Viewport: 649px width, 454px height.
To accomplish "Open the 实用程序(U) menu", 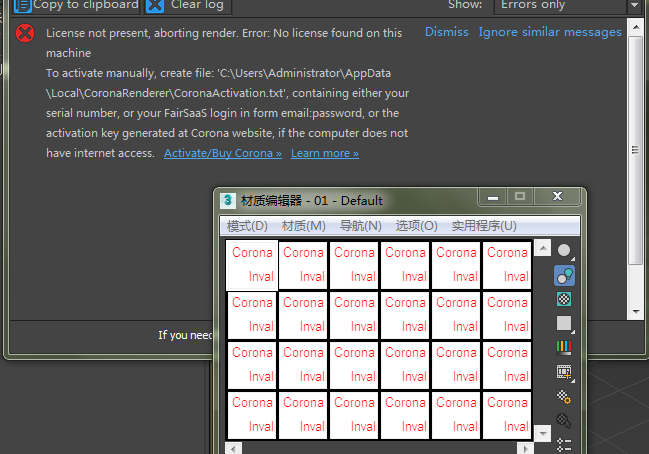I will click(x=484, y=226).
